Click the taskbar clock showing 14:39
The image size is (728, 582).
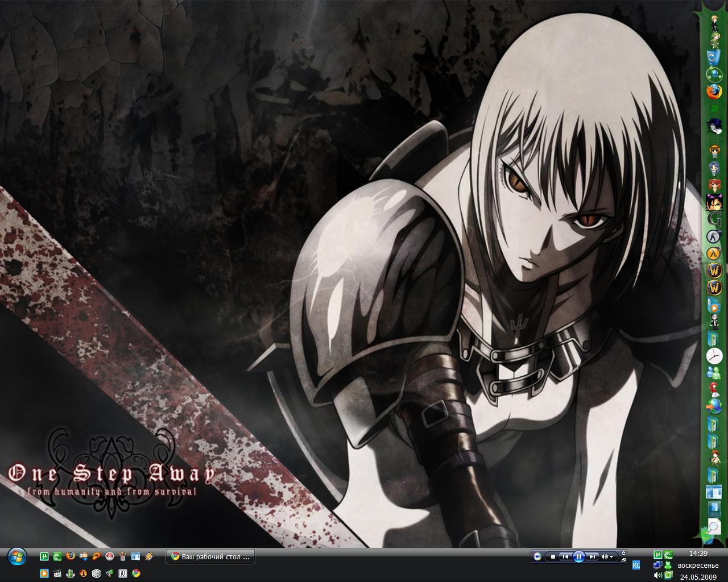[x=698, y=553]
